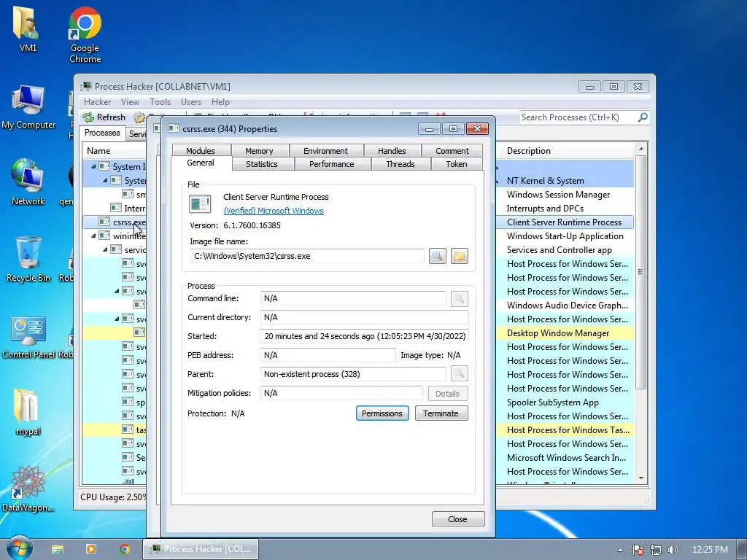
Task: Select Microsoft Windows Search In... row
Action: 566,458
